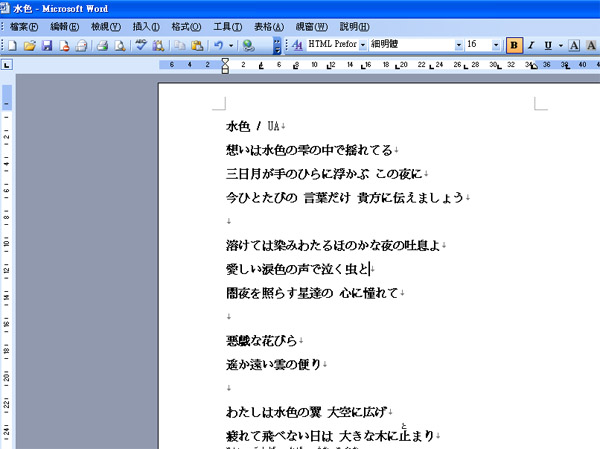Screen dimensions: 600x449
Task: Click line starting 闇夜を照らす星達の
Action: click(315, 293)
